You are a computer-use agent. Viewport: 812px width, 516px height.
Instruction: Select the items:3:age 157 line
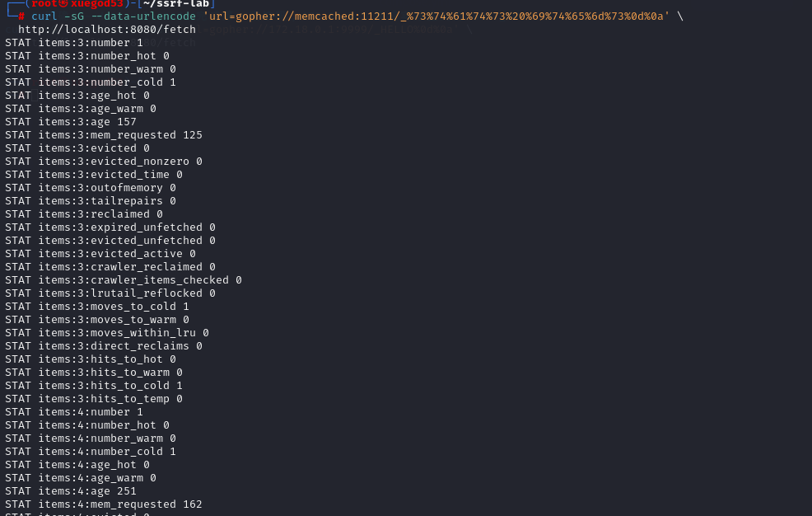tap(71, 122)
